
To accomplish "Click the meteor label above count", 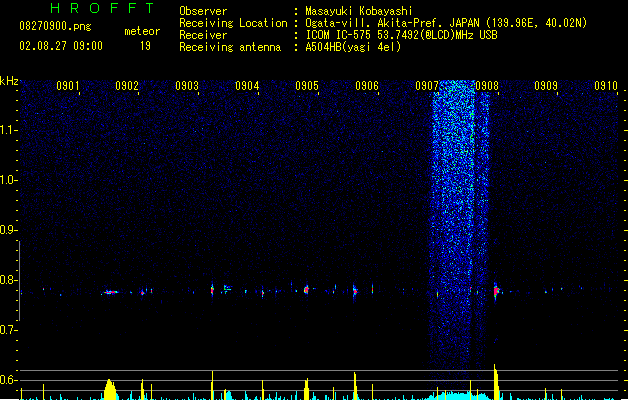I will [142, 31].
